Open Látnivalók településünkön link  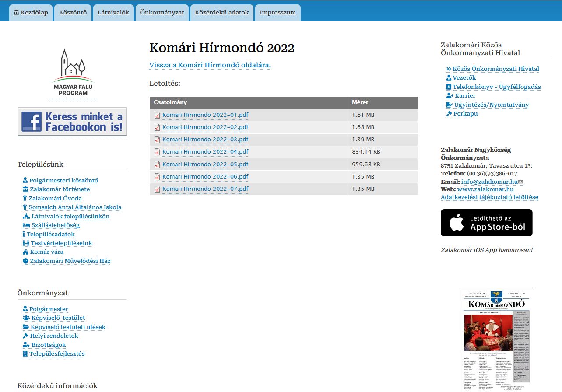point(70,216)
